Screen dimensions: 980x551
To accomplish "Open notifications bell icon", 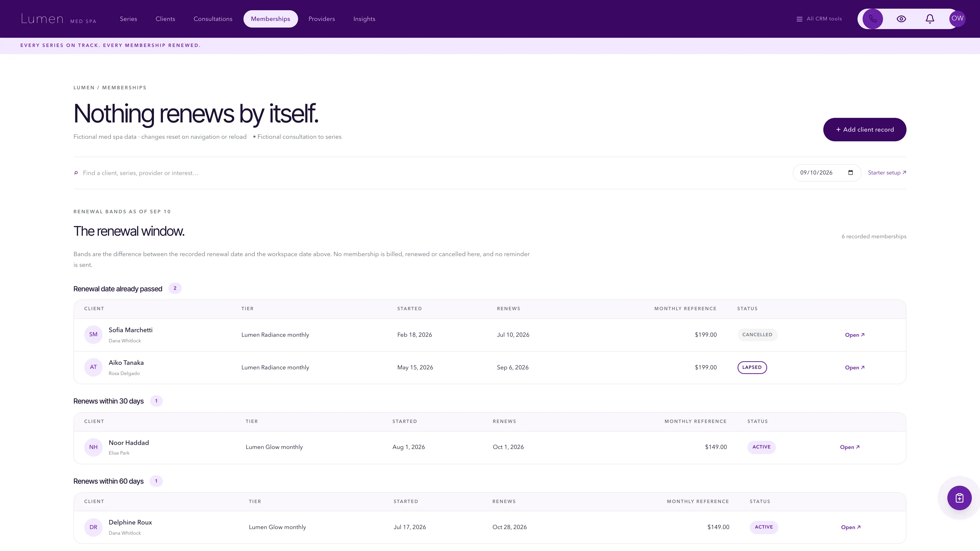I will click(x=930, y=19).
